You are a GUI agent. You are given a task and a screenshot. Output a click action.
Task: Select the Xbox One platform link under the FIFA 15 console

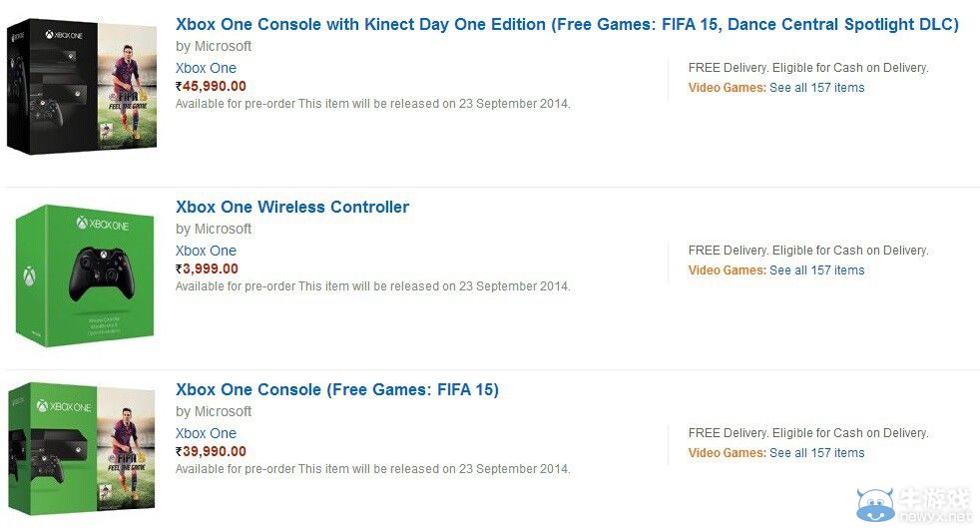point(206,433)
